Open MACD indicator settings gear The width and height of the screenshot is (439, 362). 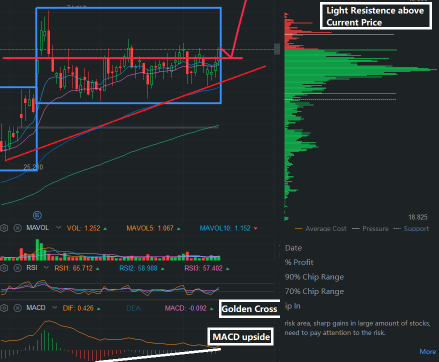click(x=4, y=308)
